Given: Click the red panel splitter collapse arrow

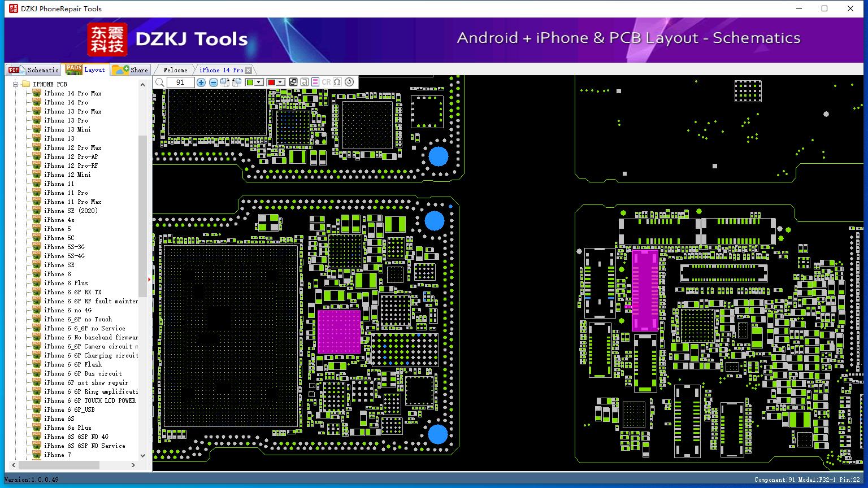Looking at the screenshot, I should tap(149, 279).
